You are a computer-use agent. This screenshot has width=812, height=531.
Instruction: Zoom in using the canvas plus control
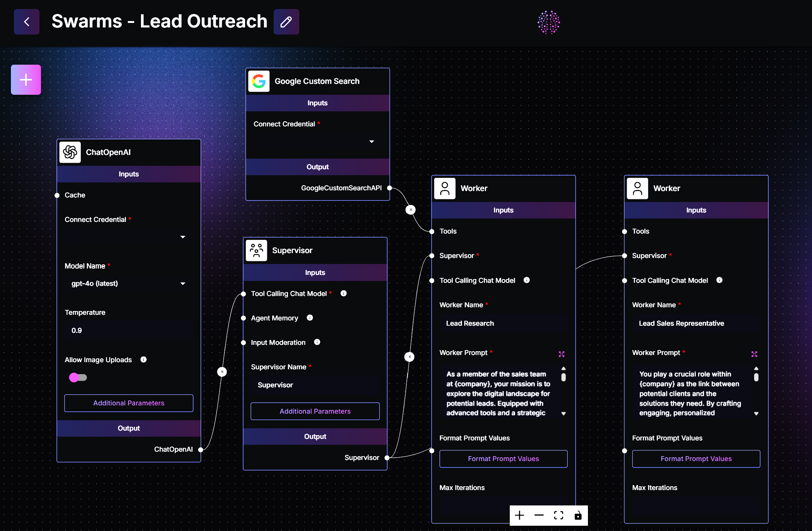click(x=520, y=515)
